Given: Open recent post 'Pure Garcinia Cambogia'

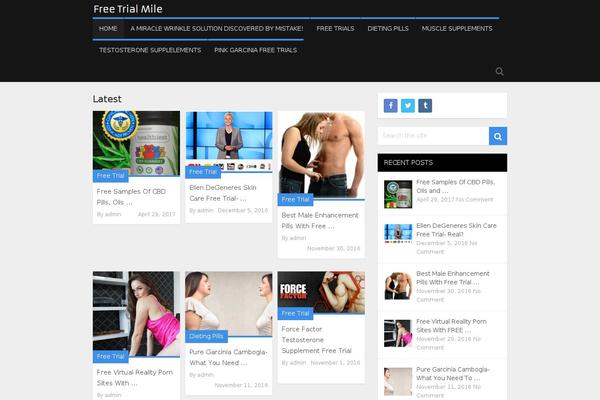Looking at the screenshot, I should (x=453, y=374).
